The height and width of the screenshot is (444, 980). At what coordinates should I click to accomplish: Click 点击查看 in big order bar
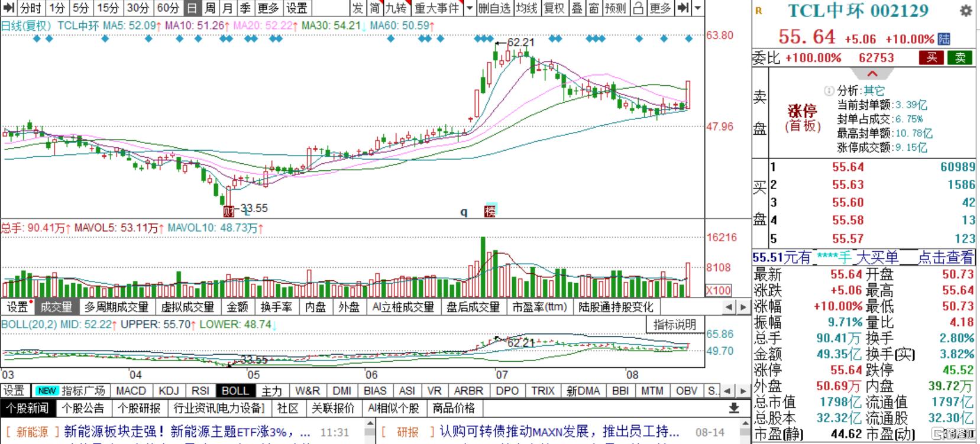coord(945,258)
